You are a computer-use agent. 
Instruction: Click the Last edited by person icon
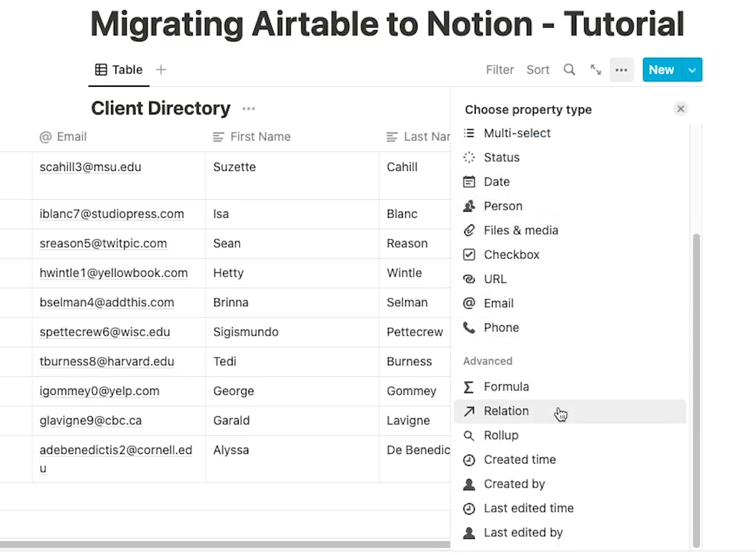pos(469,533)
